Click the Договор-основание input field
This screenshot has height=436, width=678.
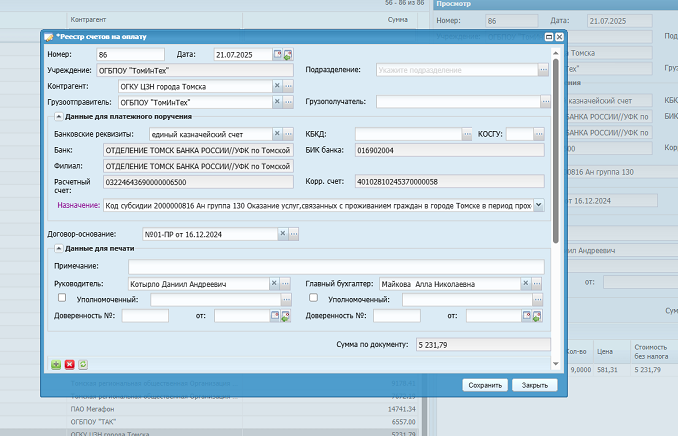tap(210, 234)
